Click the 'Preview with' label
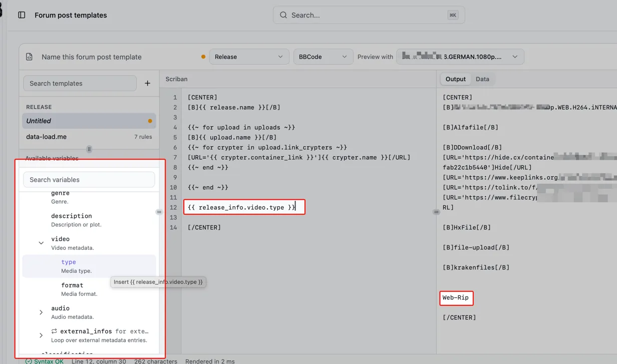 tap(375, 57)
